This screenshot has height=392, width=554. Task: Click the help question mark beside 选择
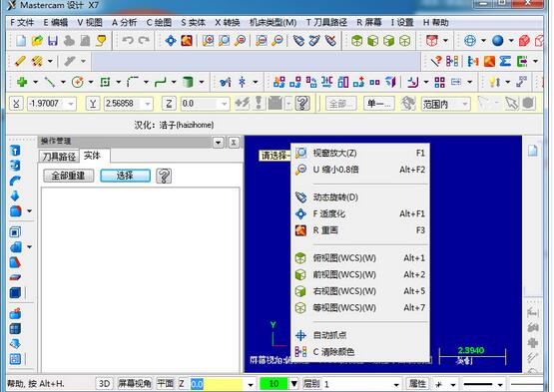coord(164,176)
